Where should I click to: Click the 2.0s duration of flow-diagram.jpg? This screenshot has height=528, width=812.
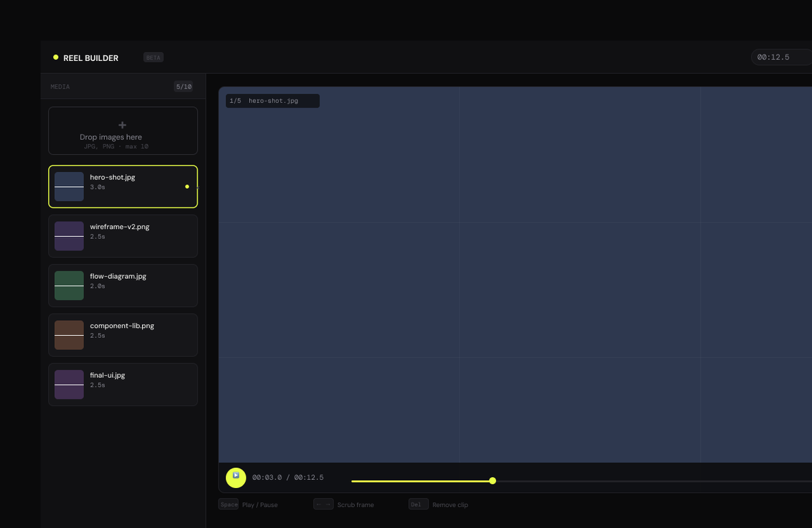pyautogui.click(x=97, y=286)
